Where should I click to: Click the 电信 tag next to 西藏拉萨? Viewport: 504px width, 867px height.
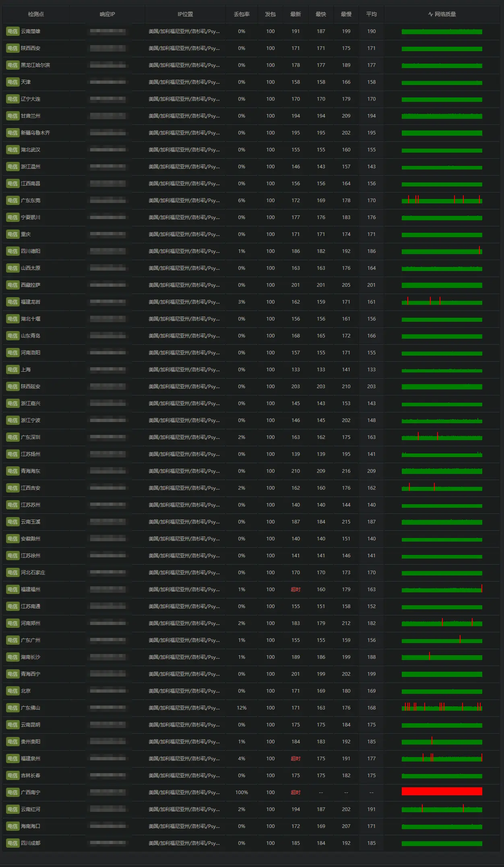12,285
